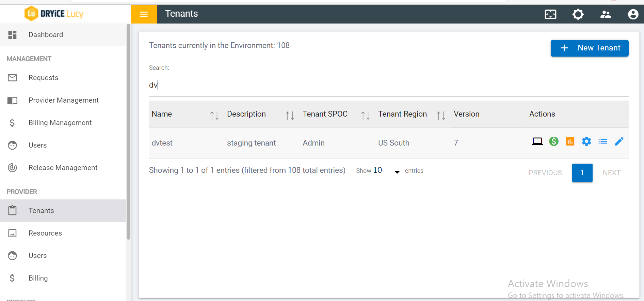Open the green dollar billing icon for dvtest
The image size is (644, 301).
(x=554, y=141)
